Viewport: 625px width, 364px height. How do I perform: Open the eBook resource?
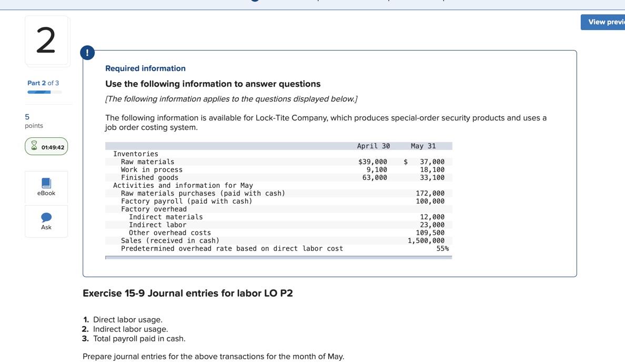(x=46, y=187)
